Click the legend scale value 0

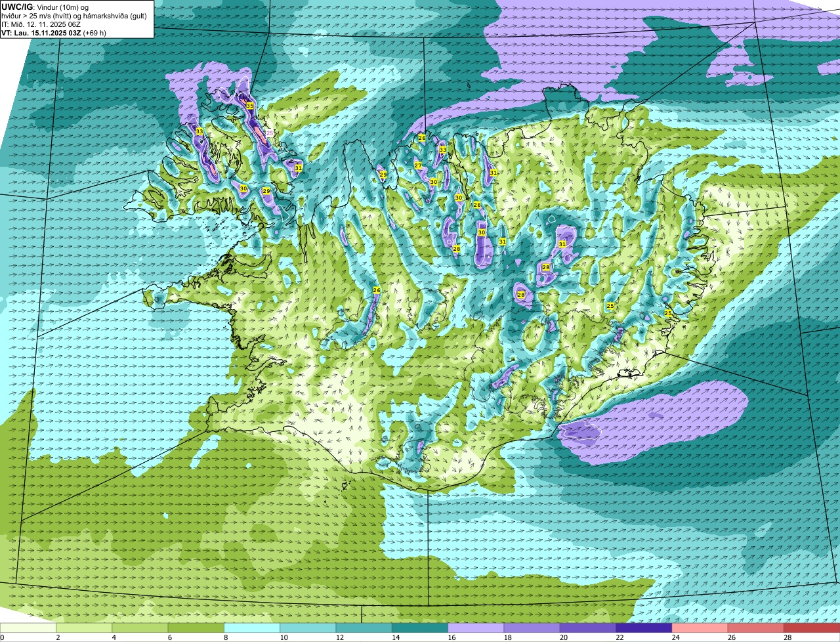pos(2,637)
